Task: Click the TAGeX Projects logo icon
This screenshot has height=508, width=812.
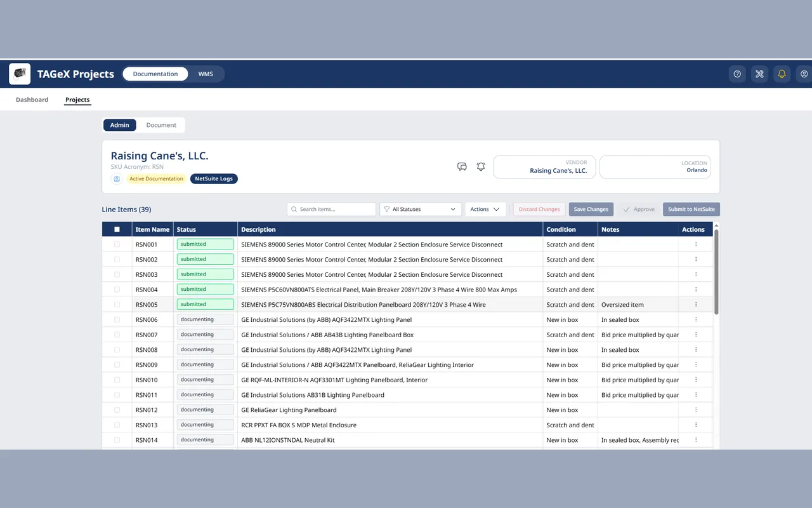Action: (20, 74)
